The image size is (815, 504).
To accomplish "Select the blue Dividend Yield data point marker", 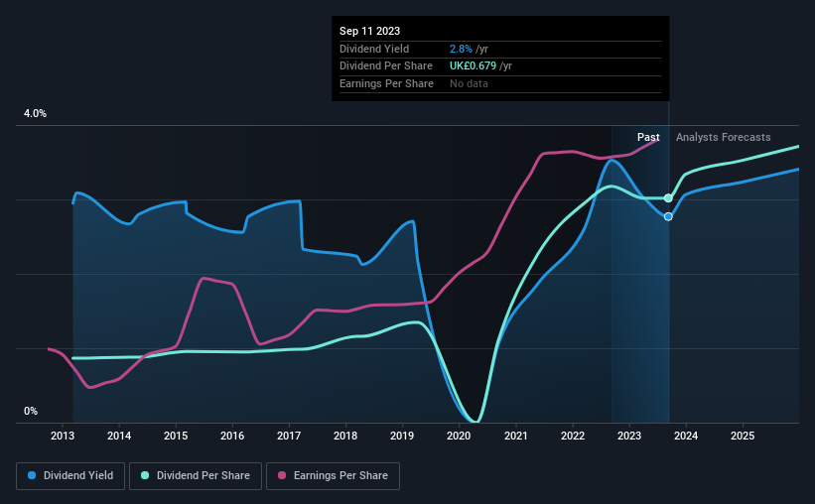I will pyautogui.click(x=668, y=216).
